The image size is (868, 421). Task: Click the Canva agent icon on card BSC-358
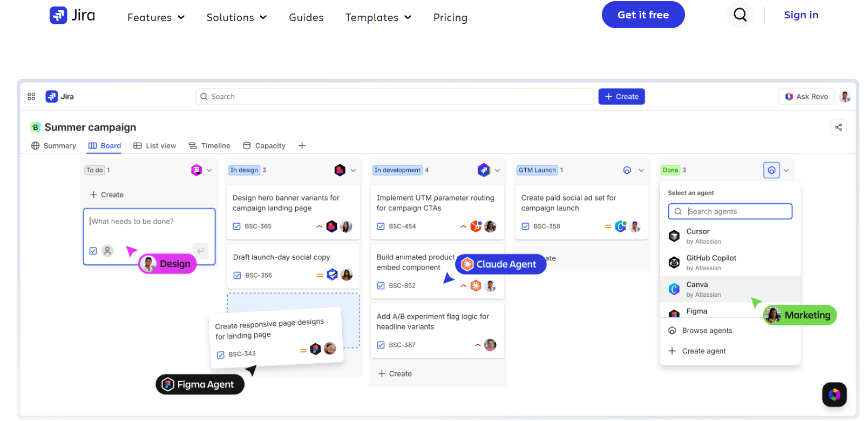click(621, 226)
